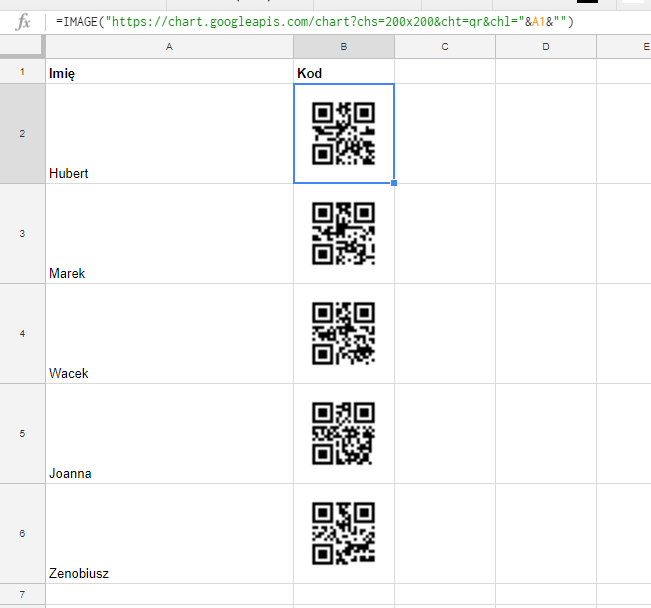Click the select-all corner box
This screenshot has height=608, width=651.
[x=22, y=47]
